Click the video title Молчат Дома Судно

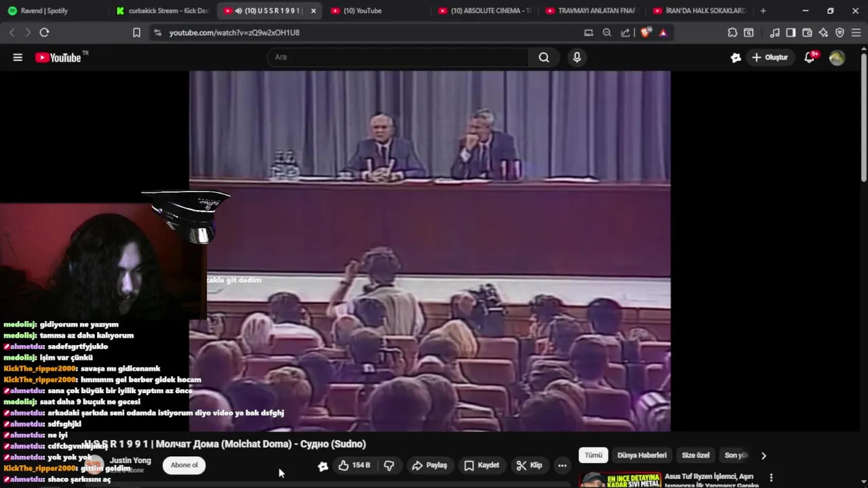(x=224, y=444)
